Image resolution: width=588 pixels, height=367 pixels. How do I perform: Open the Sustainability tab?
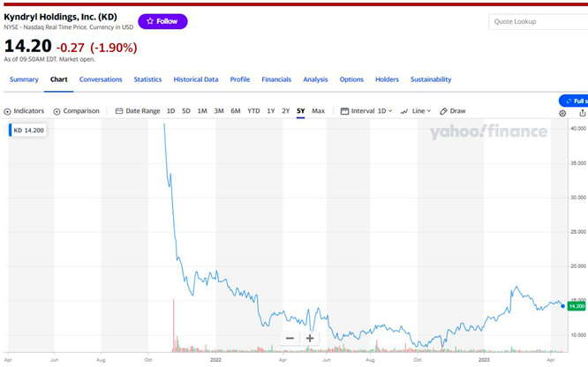tap(431, 79)
